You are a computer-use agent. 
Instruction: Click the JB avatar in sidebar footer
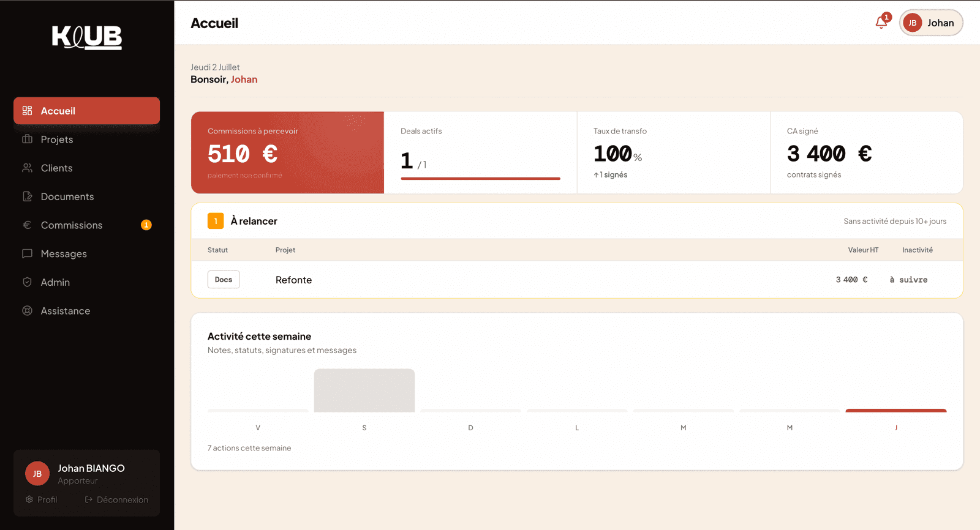37,474
